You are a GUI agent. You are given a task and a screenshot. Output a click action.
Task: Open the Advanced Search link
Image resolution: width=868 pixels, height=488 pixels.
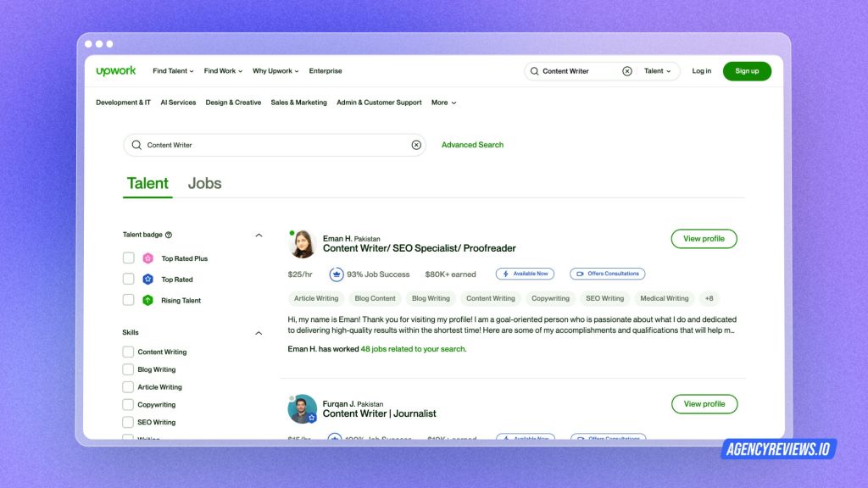click(x=472, y=145)
